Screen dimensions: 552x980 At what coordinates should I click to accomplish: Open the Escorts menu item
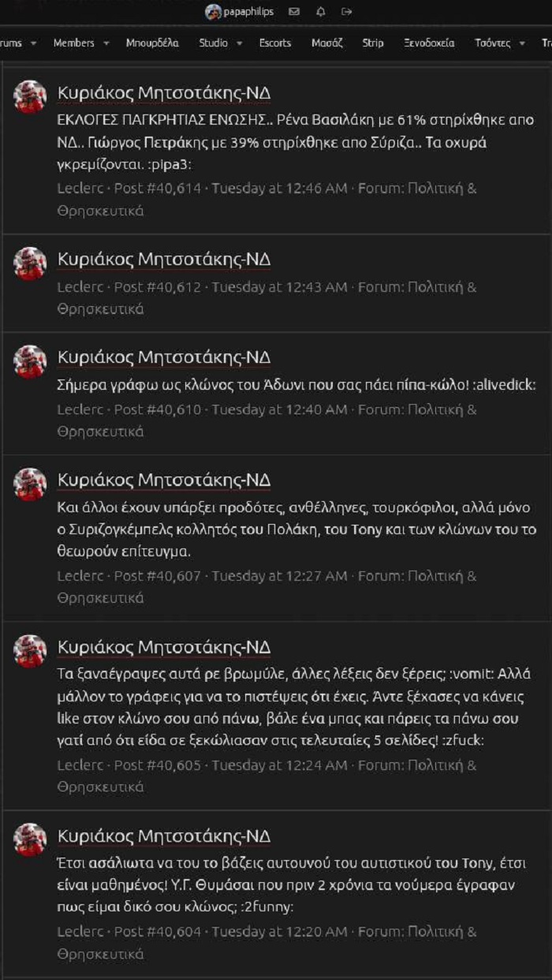(275, 43)
